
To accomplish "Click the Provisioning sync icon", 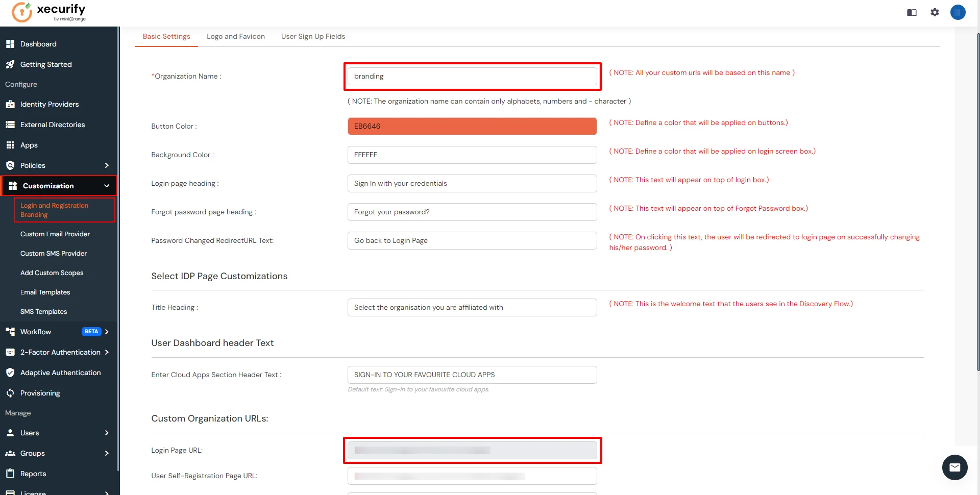I will [10, 393].
